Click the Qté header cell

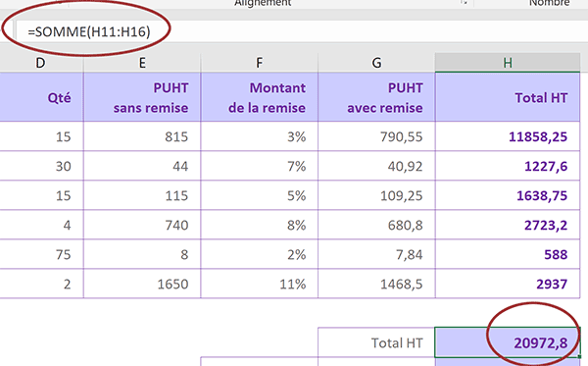click(41, 97)
